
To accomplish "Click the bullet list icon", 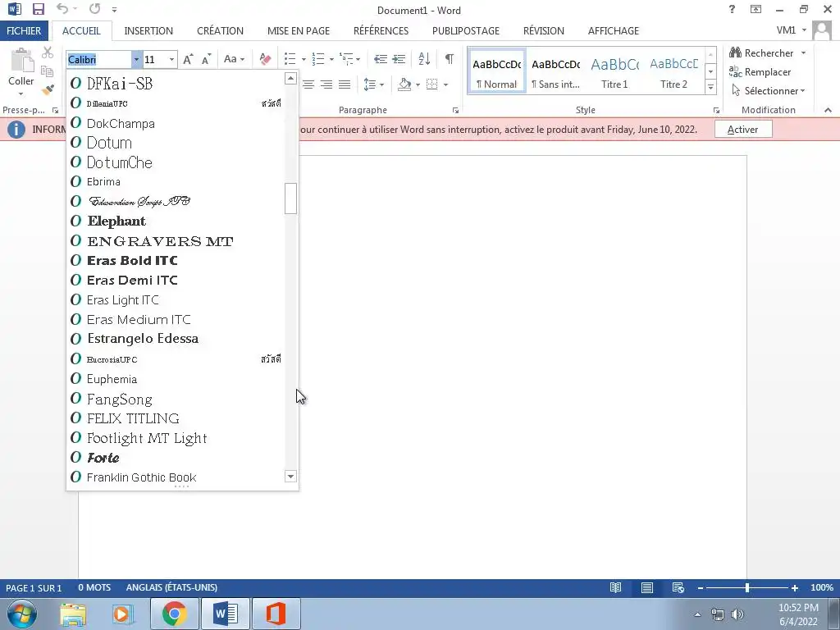I will [290, 59].
